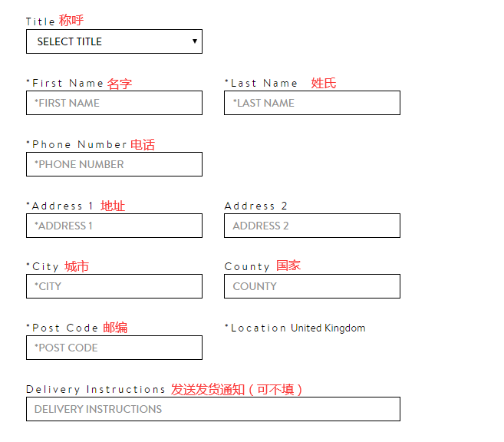Click the Address 1 label text
504x442 pixels.
tap(62, 206)
